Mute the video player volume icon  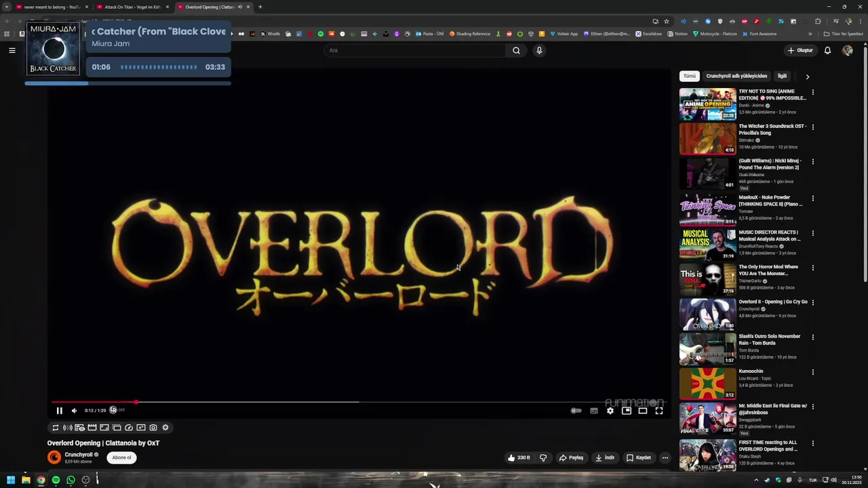coord(74,411)
